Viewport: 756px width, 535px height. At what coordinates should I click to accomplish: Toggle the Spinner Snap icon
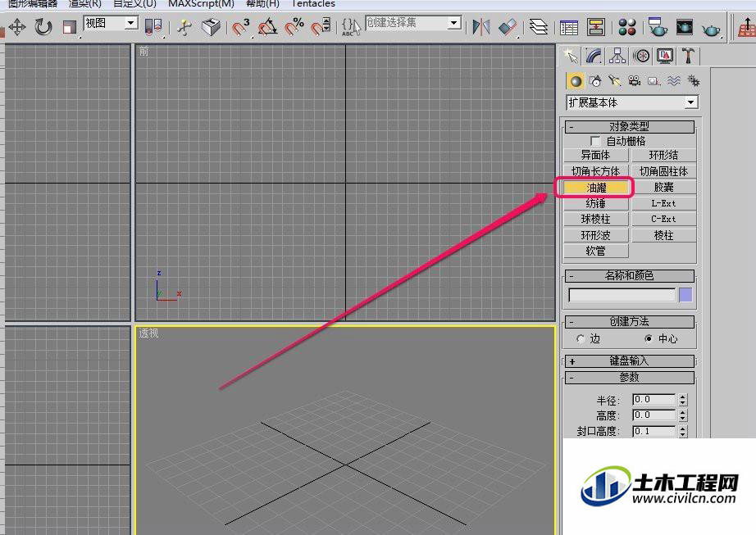point(321,27)
